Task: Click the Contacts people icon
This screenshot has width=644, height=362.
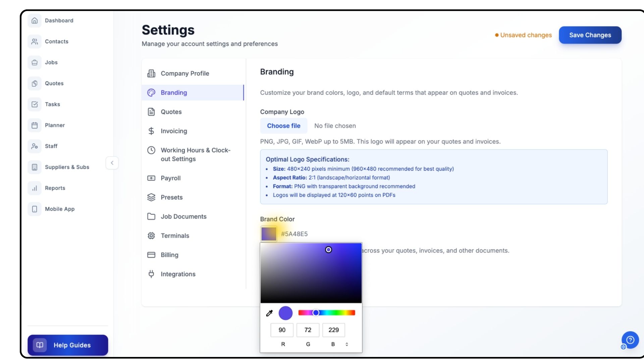Action: [x=35, y=42]
